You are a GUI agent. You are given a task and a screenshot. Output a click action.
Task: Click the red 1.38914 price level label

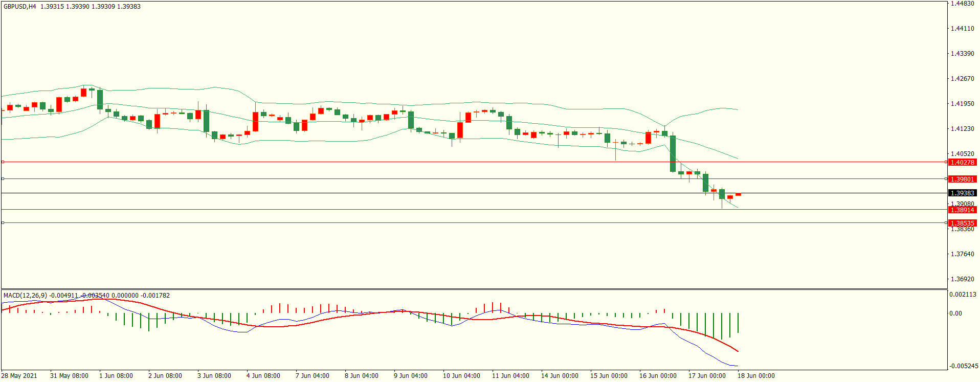(x=962, y=210)
